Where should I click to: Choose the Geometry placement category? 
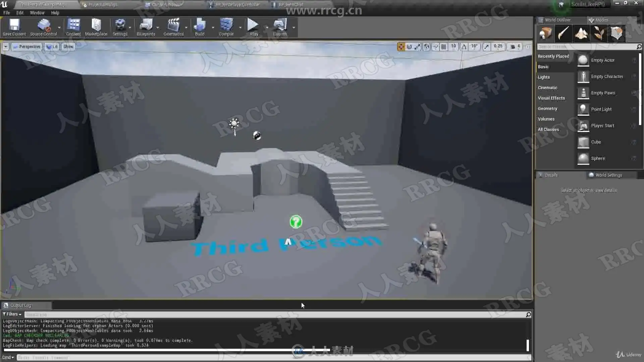547,109
